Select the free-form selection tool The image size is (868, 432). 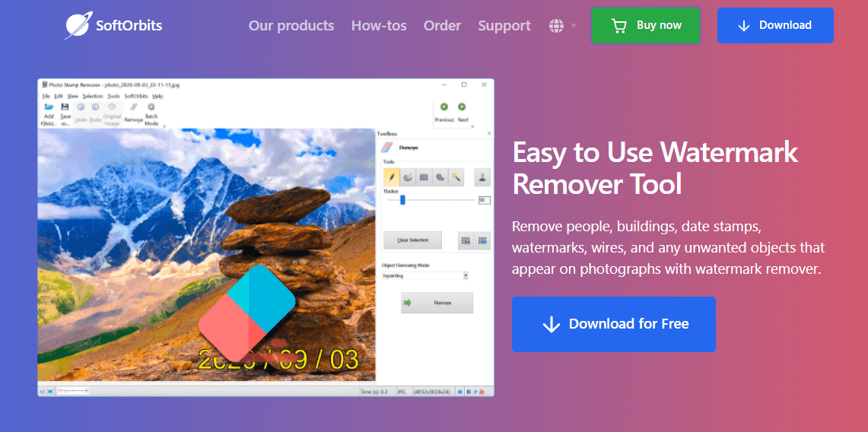click(x=440, y=177)
